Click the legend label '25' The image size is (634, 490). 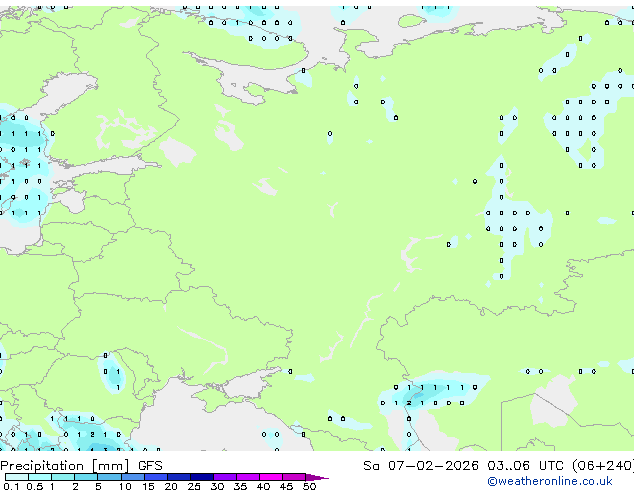(x=194, y=486)
